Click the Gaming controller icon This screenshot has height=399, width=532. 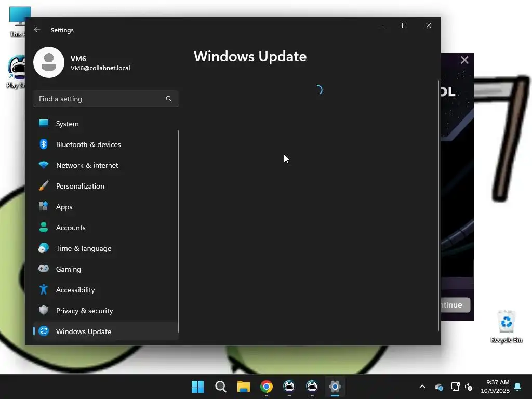tap(44, 269)
